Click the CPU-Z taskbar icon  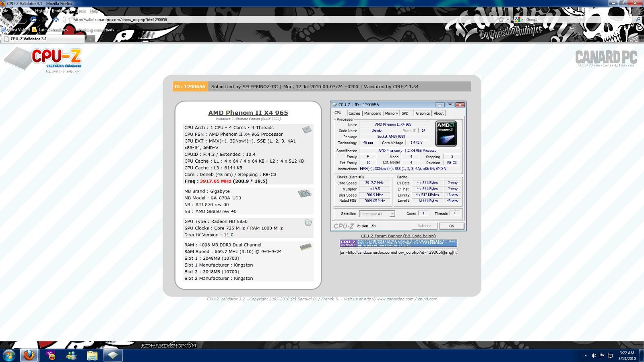pyautogui.click(x=113, y=355)
